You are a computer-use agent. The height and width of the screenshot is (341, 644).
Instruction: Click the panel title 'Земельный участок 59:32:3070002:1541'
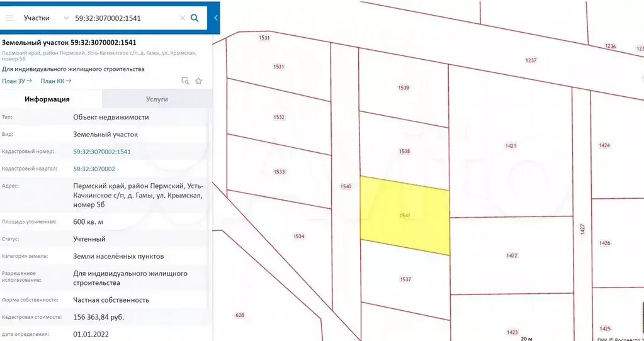[69, 42]
